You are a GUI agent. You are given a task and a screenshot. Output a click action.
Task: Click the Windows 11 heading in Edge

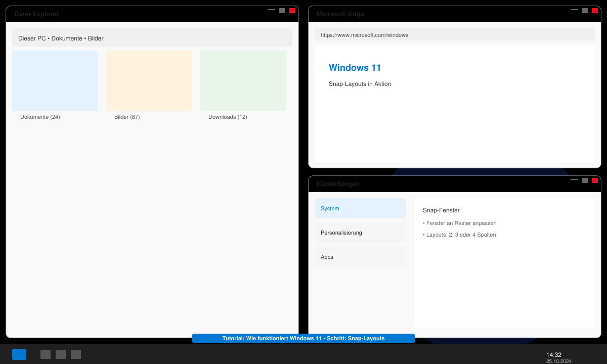[x=355, y=68]
